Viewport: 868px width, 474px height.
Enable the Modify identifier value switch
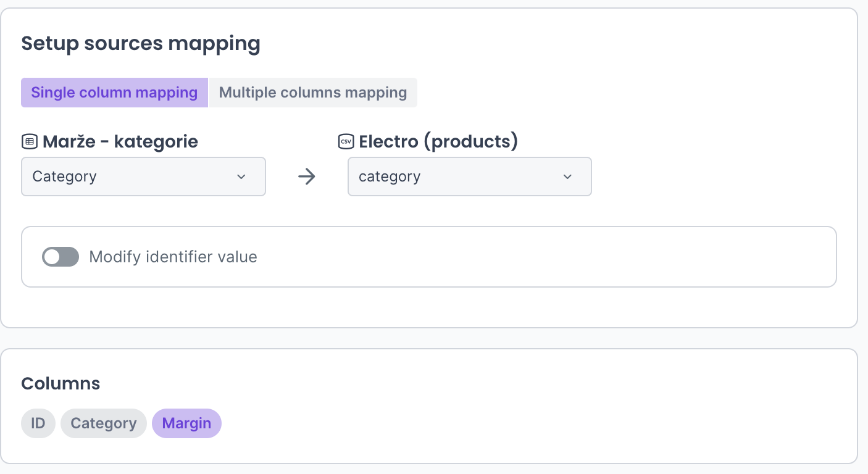click(61, 257)
